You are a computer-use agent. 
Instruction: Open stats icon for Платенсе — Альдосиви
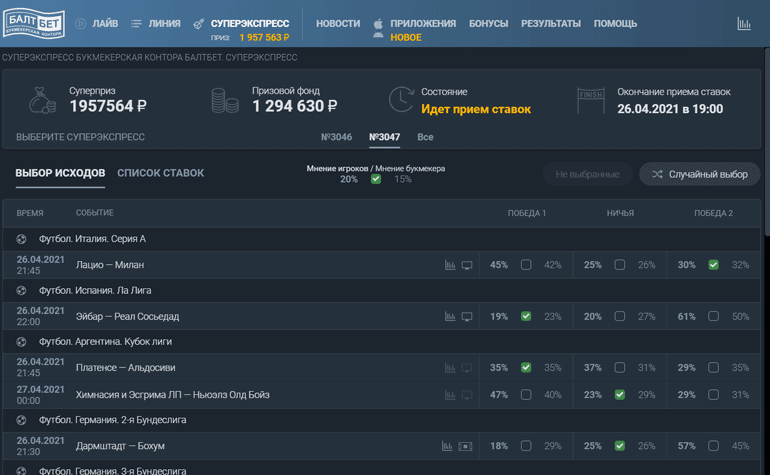[x=450, y=367]
